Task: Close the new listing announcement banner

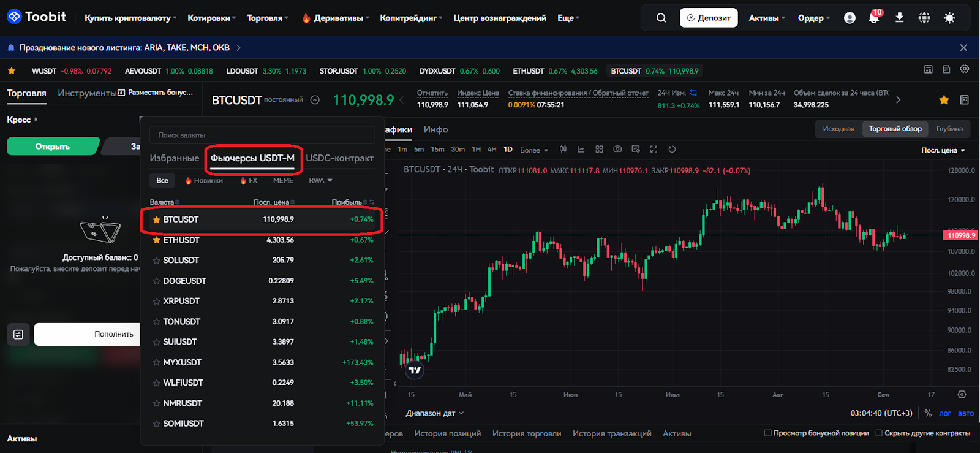Action: (963, 47)
